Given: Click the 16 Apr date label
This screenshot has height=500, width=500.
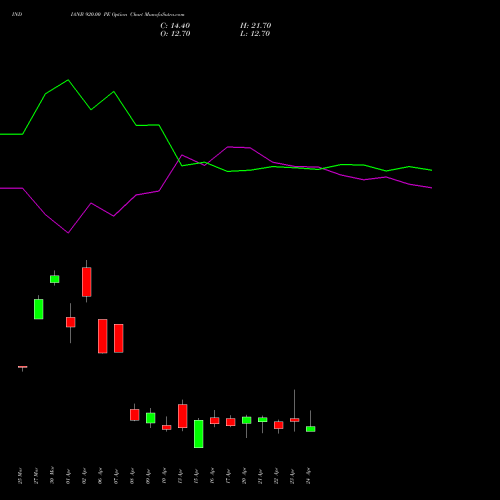Looking at the screenshot, I should pos(212,476).
